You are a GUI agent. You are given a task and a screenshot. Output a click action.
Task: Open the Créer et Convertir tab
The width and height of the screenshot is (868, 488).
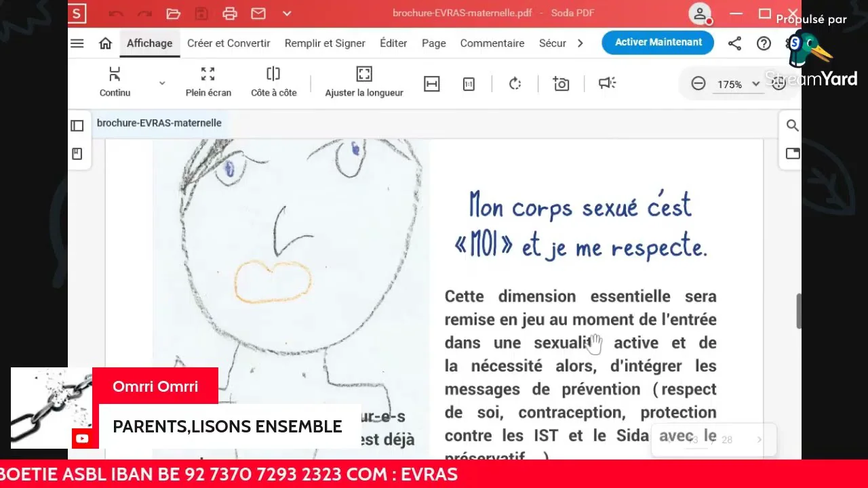(229, 43)
